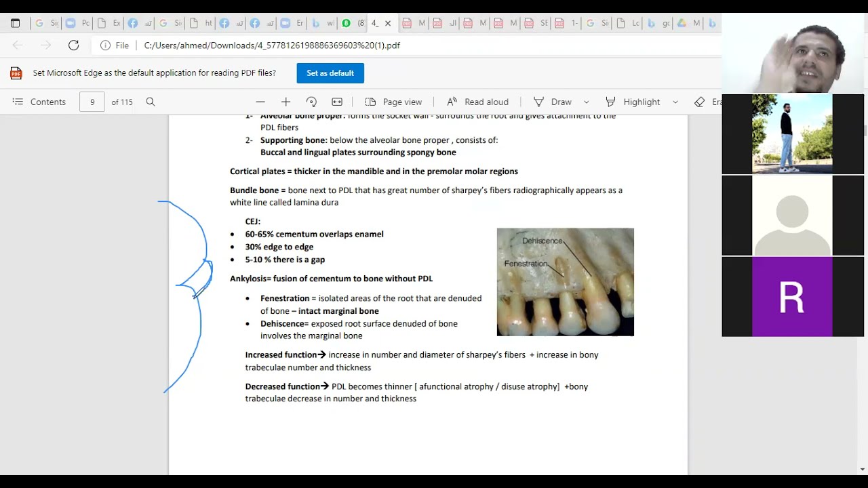Select the Highlight tool

[633, 102]
